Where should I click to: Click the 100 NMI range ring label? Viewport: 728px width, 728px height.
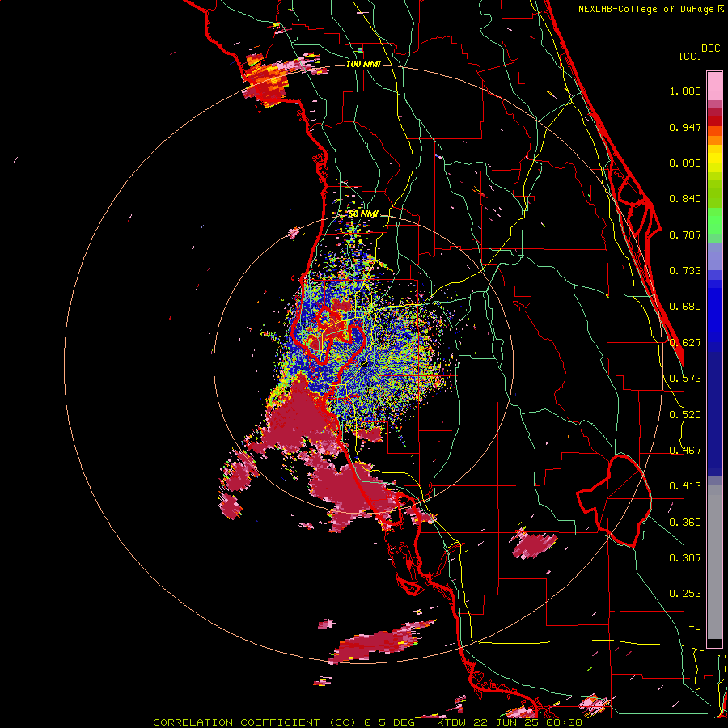(363, 64)
